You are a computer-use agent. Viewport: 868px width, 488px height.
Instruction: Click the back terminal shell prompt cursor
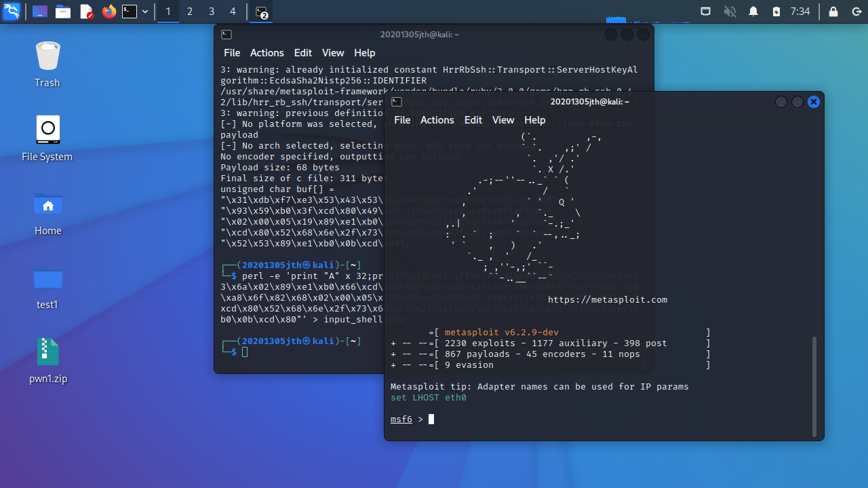point(245,352)
